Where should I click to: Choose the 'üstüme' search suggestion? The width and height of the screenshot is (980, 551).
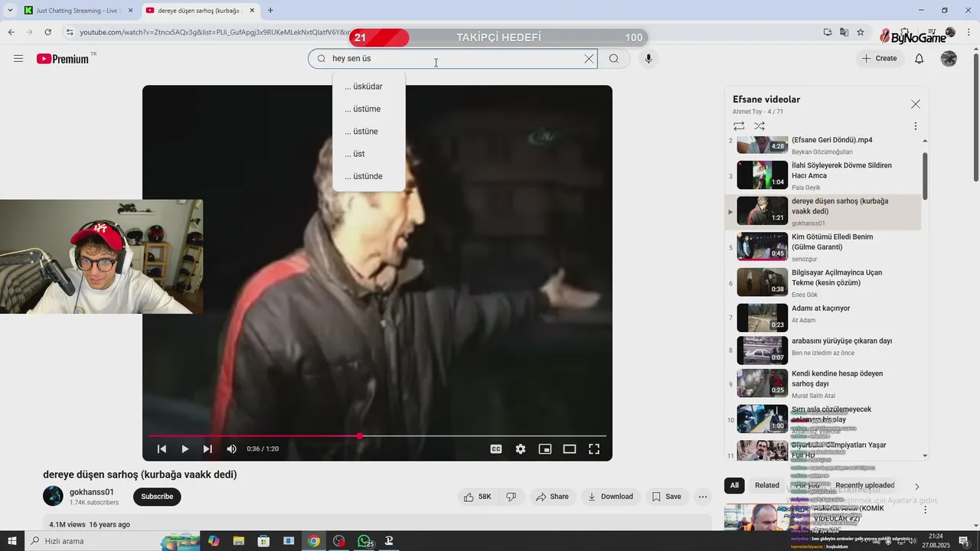tap(369, 109)
